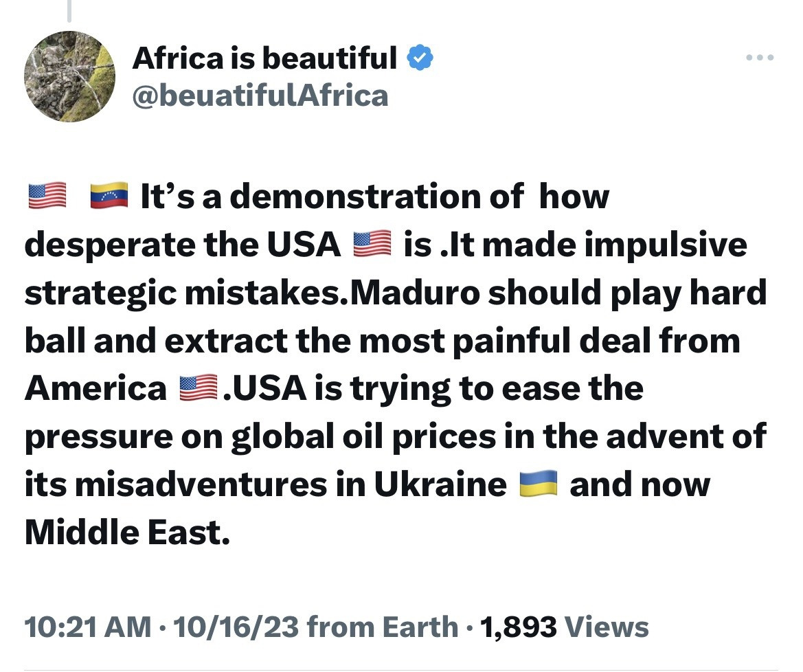Open the @beuatifulAfrica handle link
This screenshot has height=672, width=803.
pos(260,96)
